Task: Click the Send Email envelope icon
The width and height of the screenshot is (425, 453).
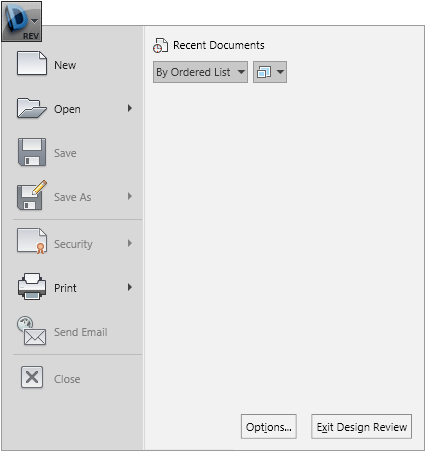Action: tap(31, 330)
